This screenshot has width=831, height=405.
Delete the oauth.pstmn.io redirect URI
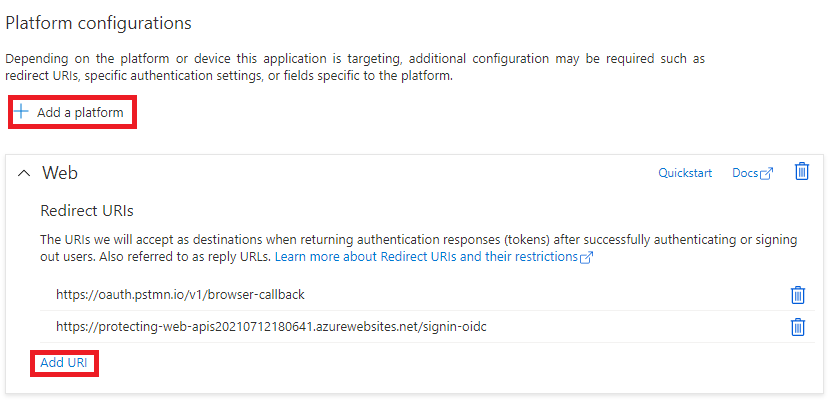(x=798, y=295)
